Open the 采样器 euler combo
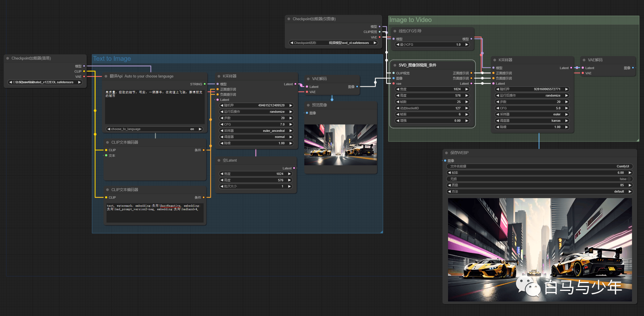Screen dimensions: 644x316 pos(532,114)
